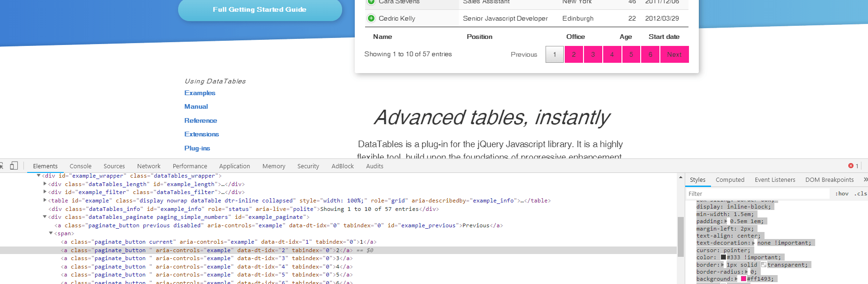Expand the background shorthand property

[x=736, y=279]
